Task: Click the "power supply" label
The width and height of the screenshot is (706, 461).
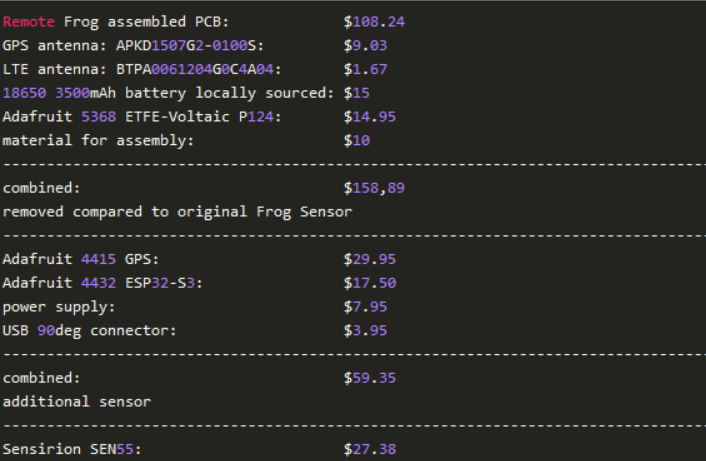Action: point(58,307)
